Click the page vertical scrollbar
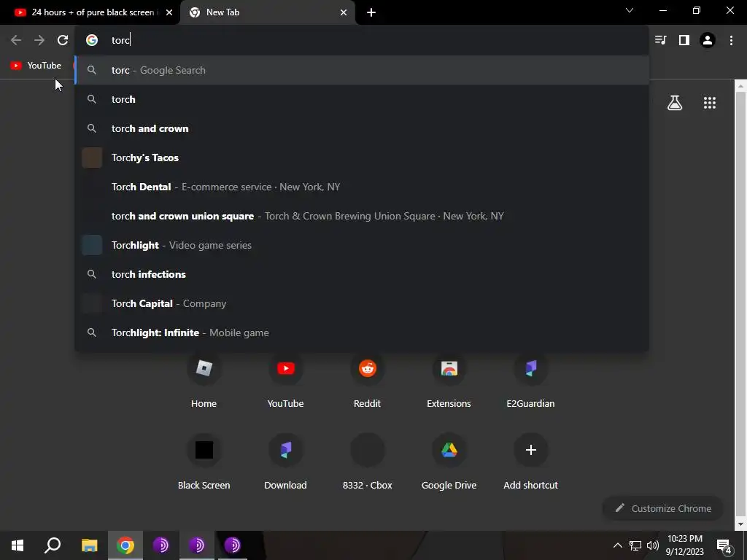Viewport: 747px width, 560px height. (740, 305)
